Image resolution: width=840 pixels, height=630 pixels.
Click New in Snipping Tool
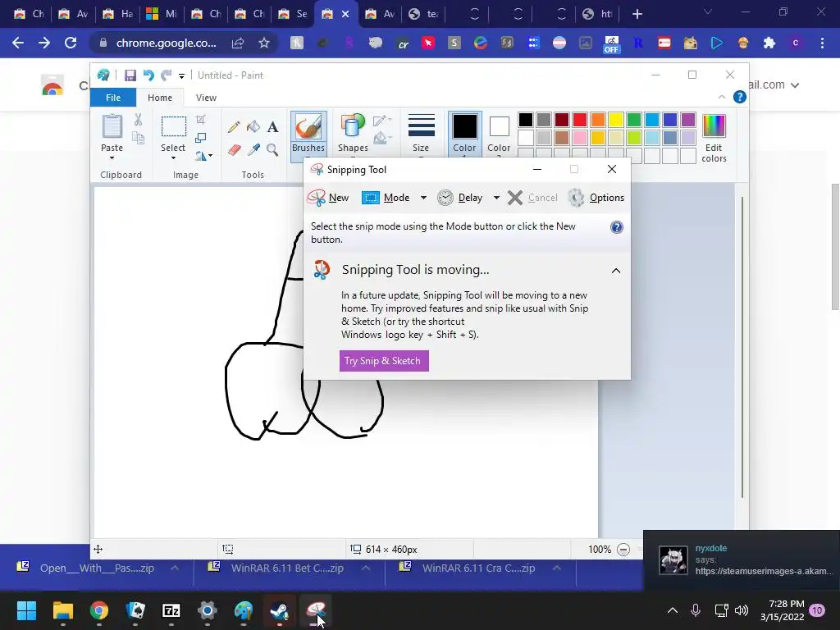(x=328, y=198)
